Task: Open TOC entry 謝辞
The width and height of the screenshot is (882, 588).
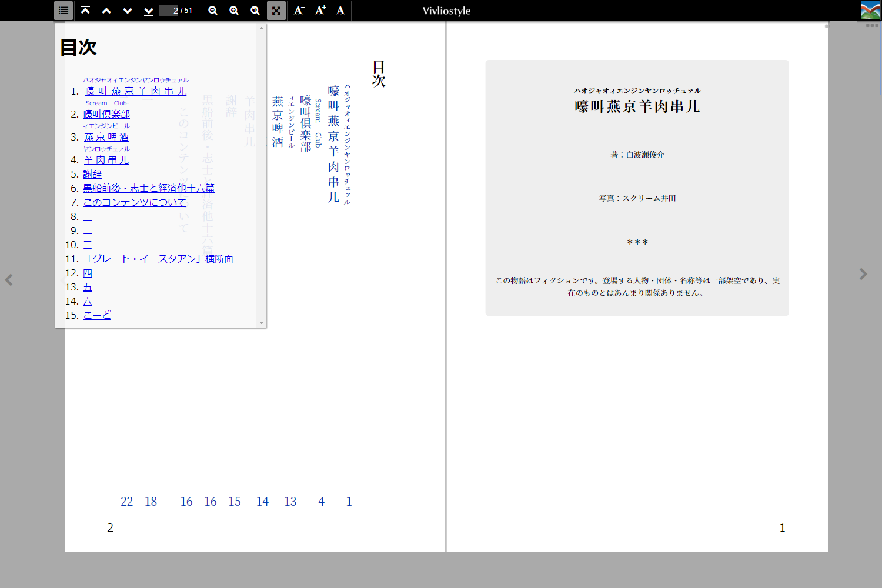Action: pyautogui.click(x=92, y=174)
